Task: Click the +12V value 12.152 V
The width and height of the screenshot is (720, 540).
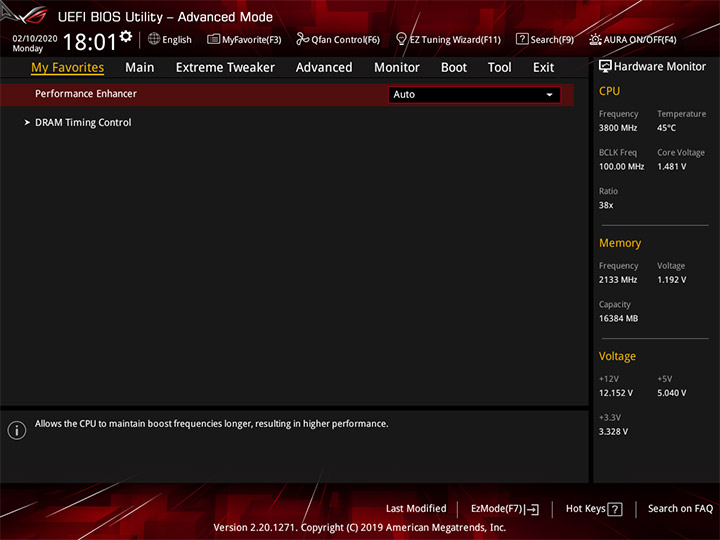Action: coord(615,393)
